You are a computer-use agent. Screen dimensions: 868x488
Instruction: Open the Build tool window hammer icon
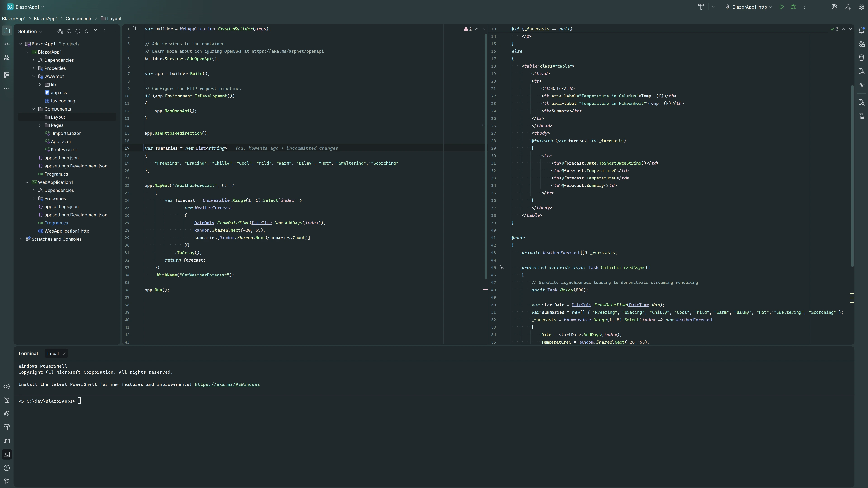click(x=7, y=427)
